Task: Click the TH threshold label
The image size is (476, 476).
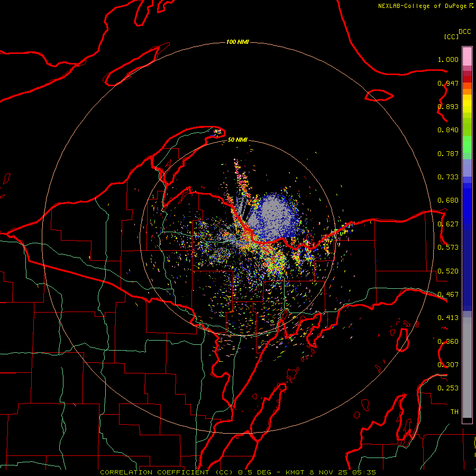Action: pos(454,412)
